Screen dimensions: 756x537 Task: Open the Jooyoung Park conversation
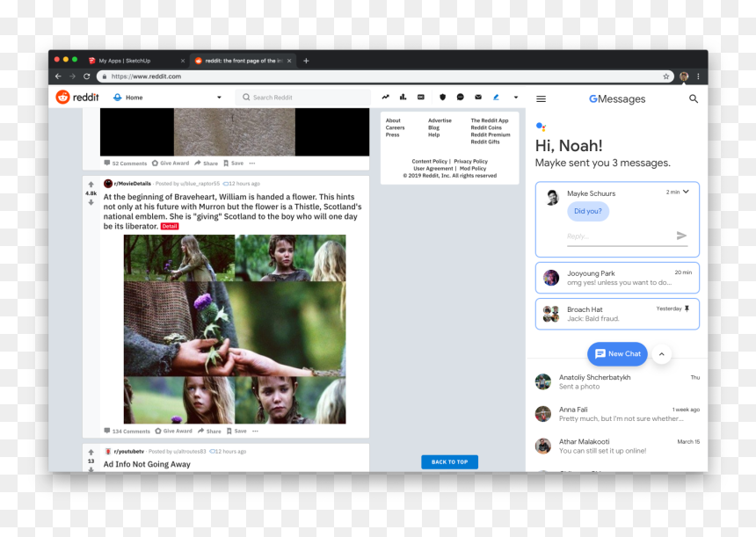(617, 278)
